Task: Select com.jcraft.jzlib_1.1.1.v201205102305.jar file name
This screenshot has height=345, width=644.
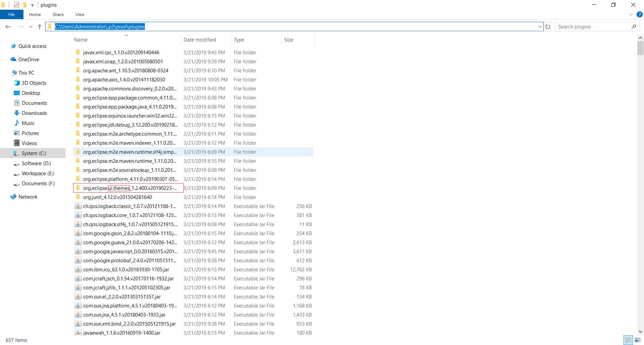Action: 126,288
